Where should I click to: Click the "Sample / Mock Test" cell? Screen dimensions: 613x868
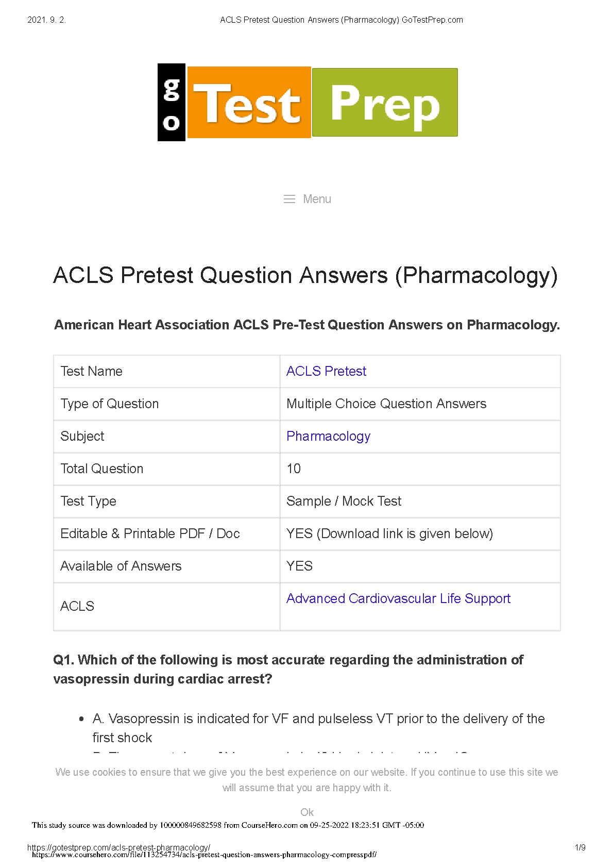(x=344, y=501)
